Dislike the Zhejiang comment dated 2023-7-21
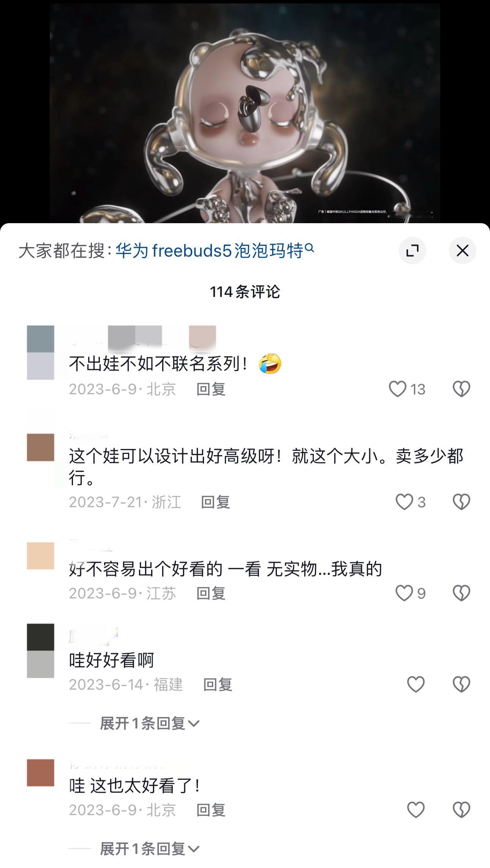The width and height of the screenshot is (490, 868). tap(462, 502)
